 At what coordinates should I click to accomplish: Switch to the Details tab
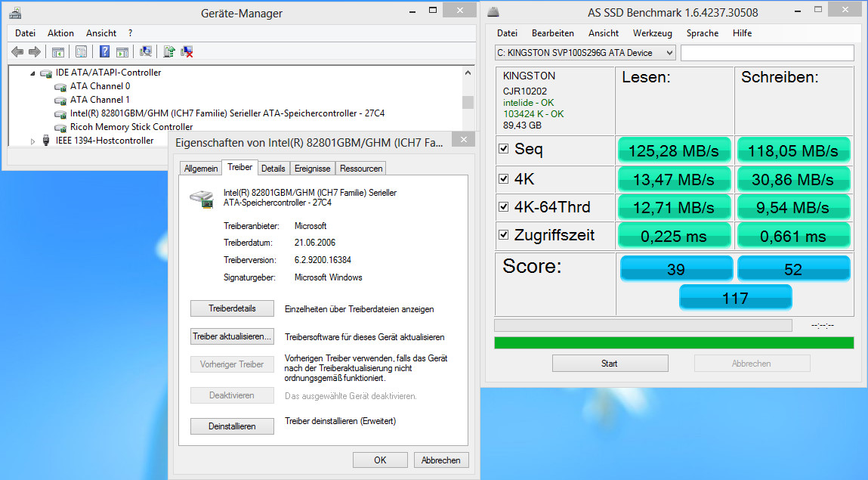click(x=273, y=169)
